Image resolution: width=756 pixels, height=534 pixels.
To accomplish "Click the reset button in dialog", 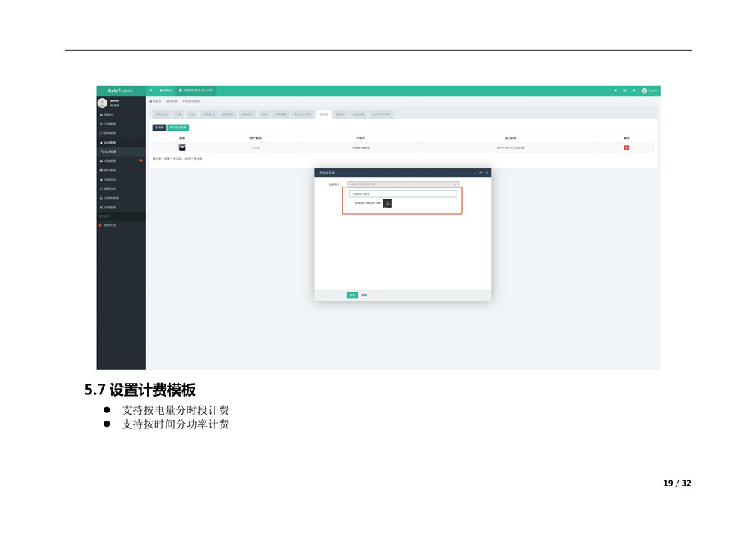I will click(x=364, y=295).
